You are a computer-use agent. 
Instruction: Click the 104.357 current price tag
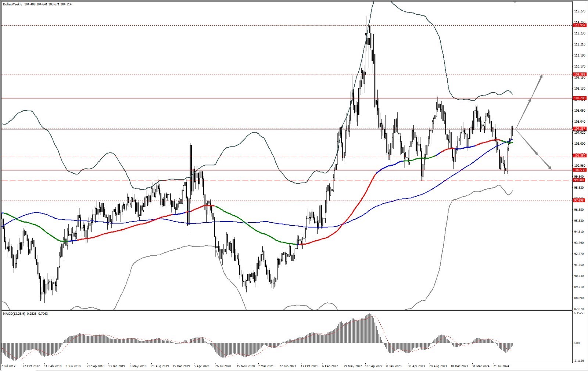(580, 129)
